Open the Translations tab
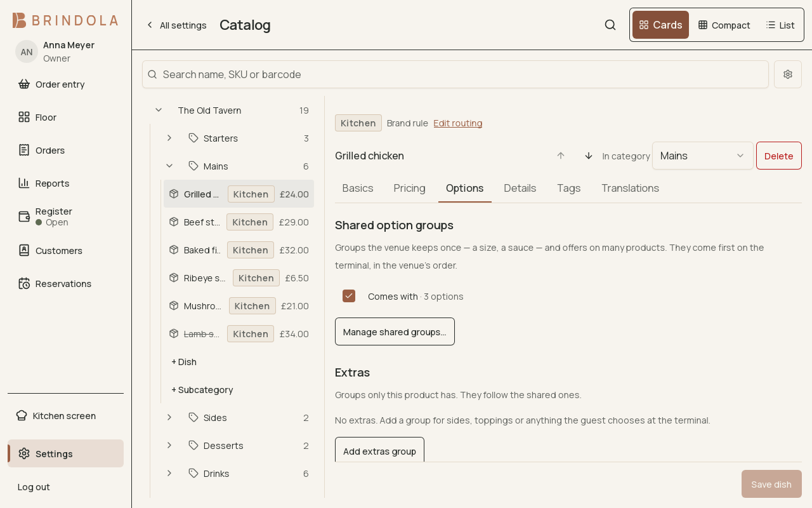 coord(630,188)
